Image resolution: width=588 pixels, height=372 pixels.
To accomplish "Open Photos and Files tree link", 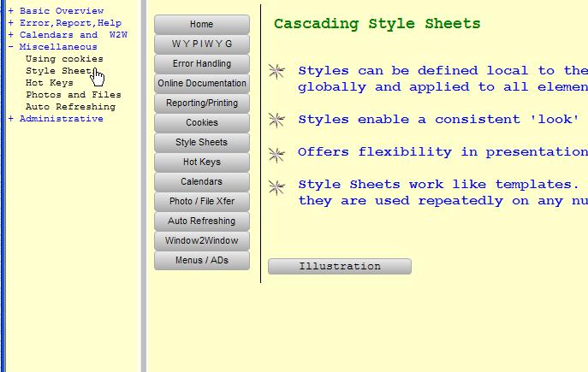I will [73, 95].
